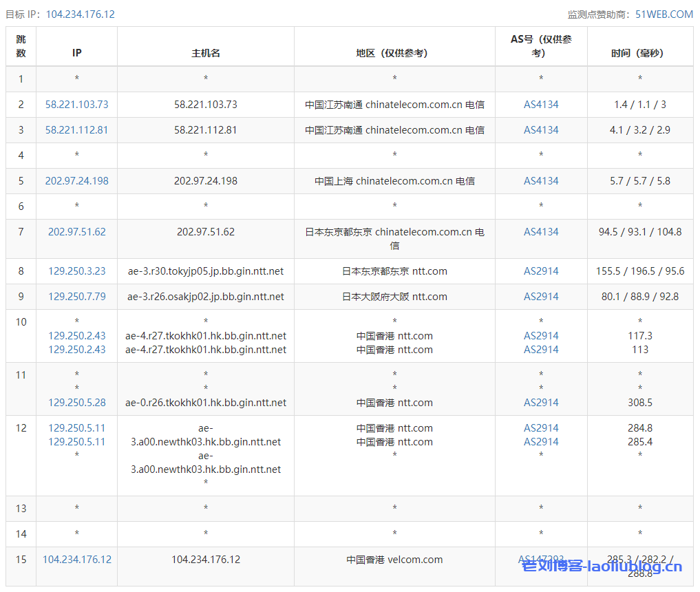Click the 时间（毫秒） column header
Screen dimensions: 700x592
coord(639,53)
